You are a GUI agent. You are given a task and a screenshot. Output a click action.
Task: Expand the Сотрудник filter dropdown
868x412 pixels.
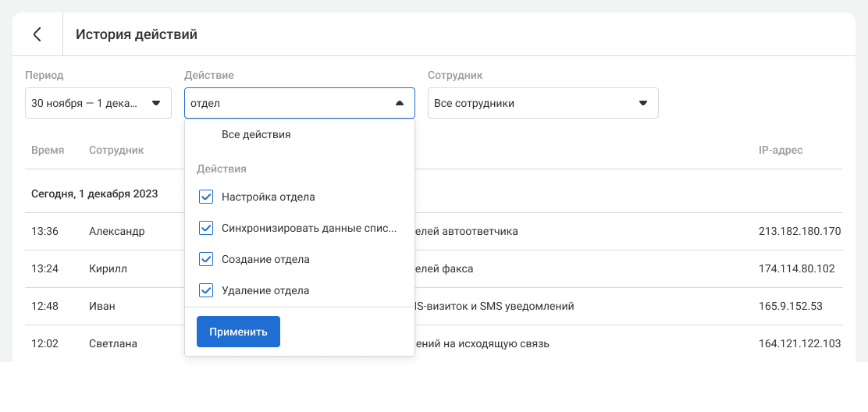tap(542, 103)
